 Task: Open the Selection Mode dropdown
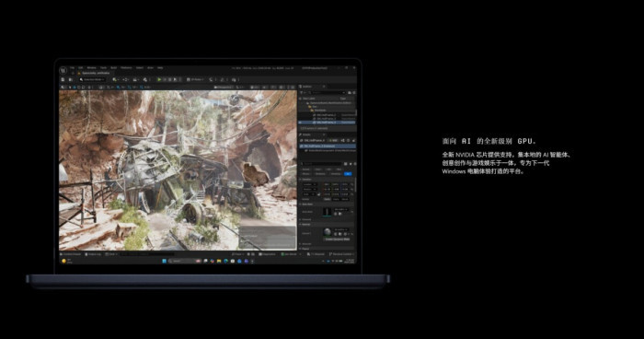(92, 79)
